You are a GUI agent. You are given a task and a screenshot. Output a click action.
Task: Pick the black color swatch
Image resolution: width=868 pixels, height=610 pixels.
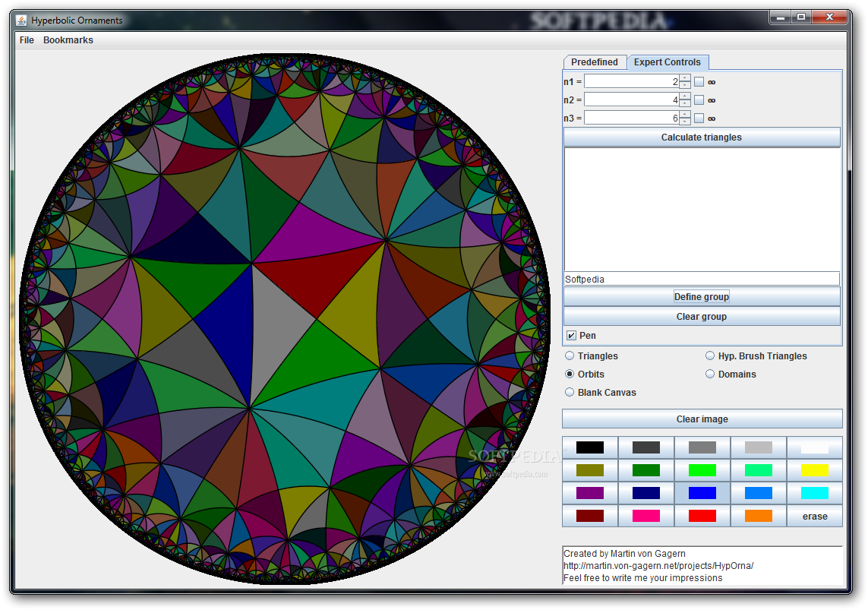pyautogui.click(x=590, y=447)
